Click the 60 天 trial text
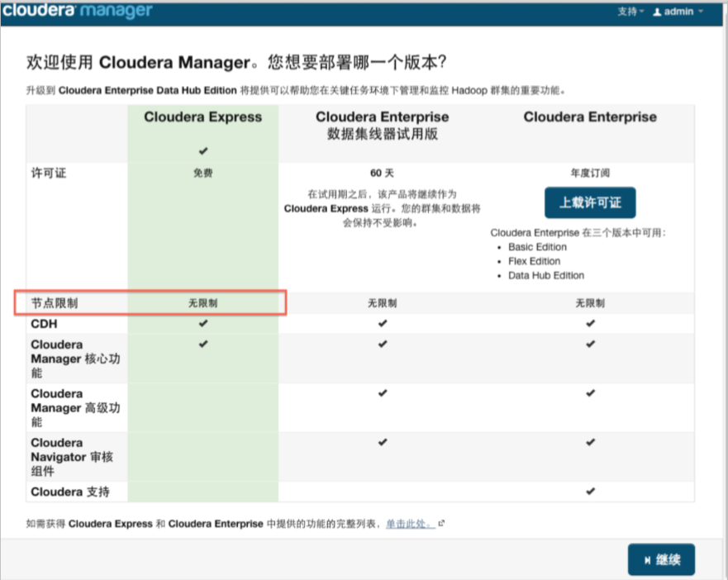728x580 pixels. (x=382, y=174)
